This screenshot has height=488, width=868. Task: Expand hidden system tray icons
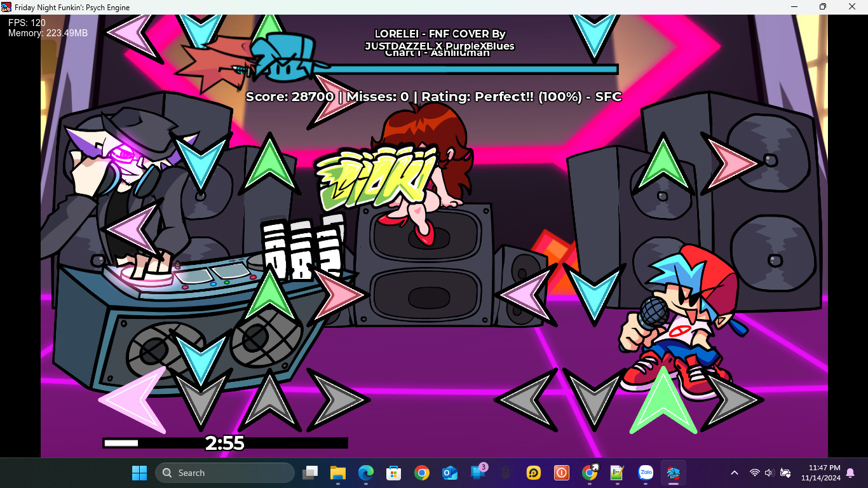click(734, 473)
